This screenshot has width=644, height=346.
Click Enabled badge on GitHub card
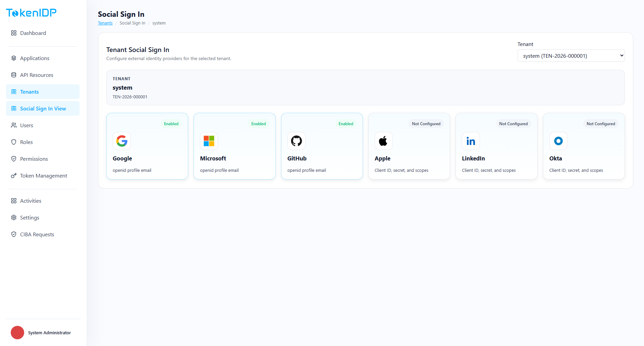click(346, 124)
